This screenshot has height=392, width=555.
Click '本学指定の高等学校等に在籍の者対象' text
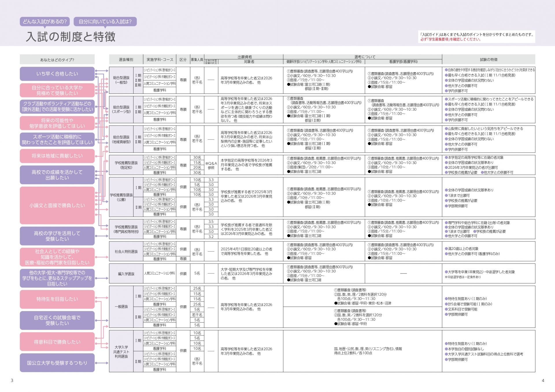point(474,157)
